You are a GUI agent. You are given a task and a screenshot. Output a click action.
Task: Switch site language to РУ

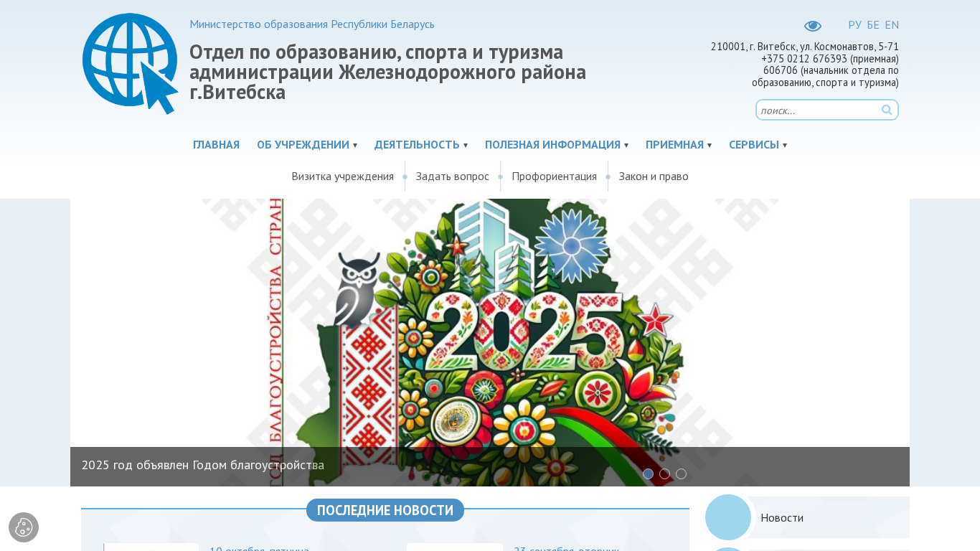coord(854,25)
